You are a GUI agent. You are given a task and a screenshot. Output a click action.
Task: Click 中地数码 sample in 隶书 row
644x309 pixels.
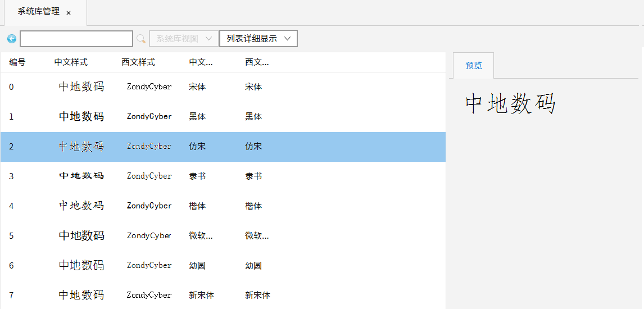coord(81,176)
